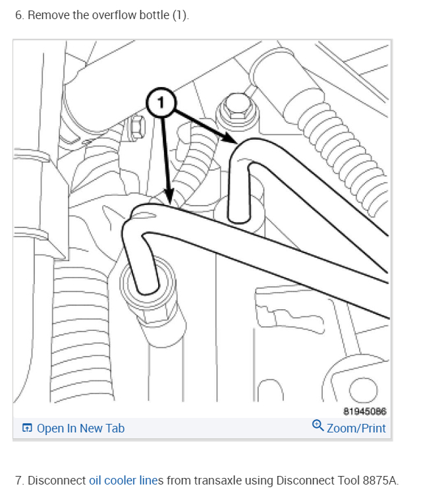
Task: Click the small bolt left of callout 1
Action: click(138, 127)
